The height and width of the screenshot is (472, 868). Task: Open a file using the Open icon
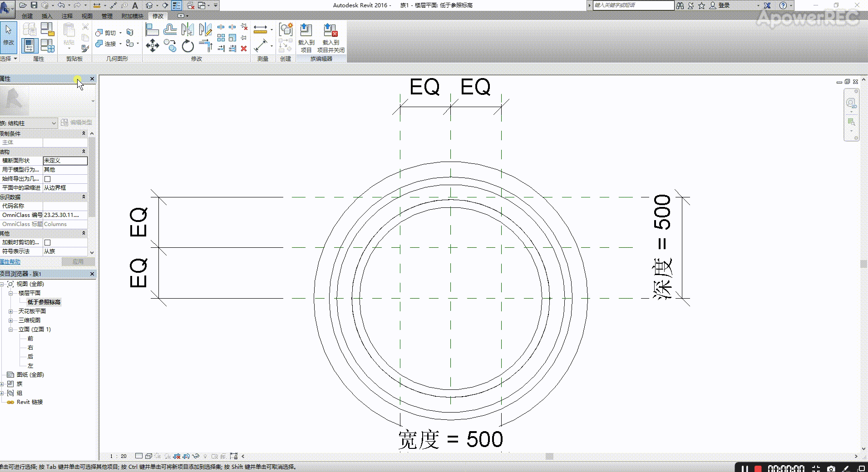coord(23,5)
